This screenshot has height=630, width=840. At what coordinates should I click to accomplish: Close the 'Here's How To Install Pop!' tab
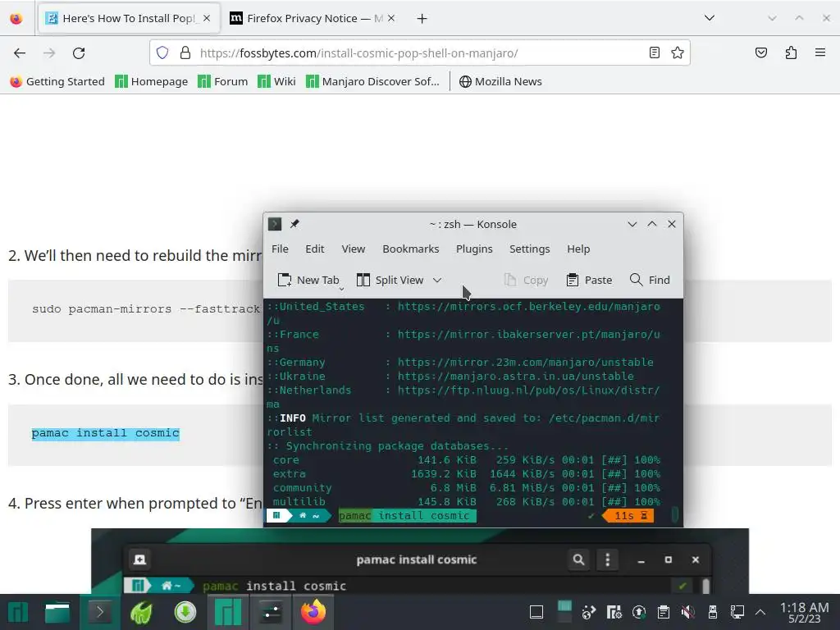point(207,18)
